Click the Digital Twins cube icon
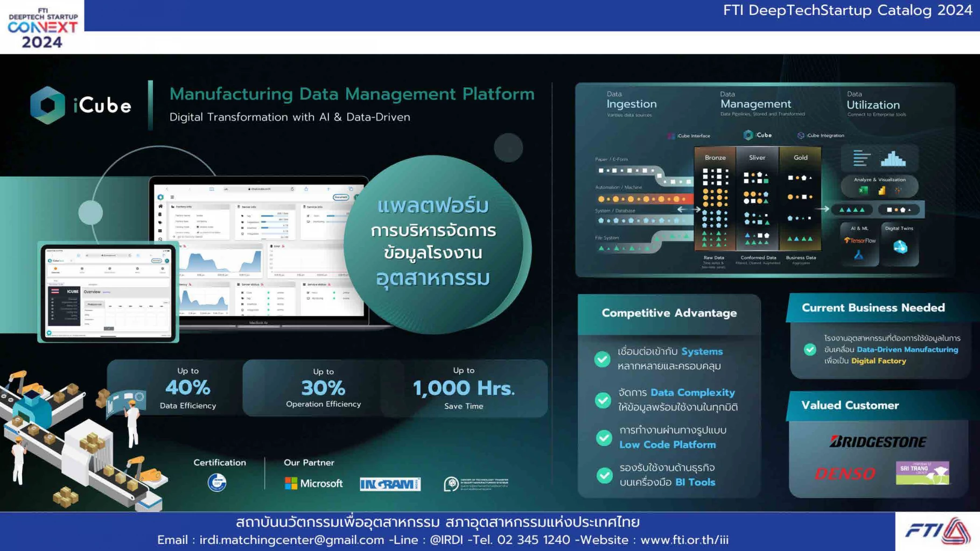The width and height of the screenshot is (980, 551). (x=900, y=247)
